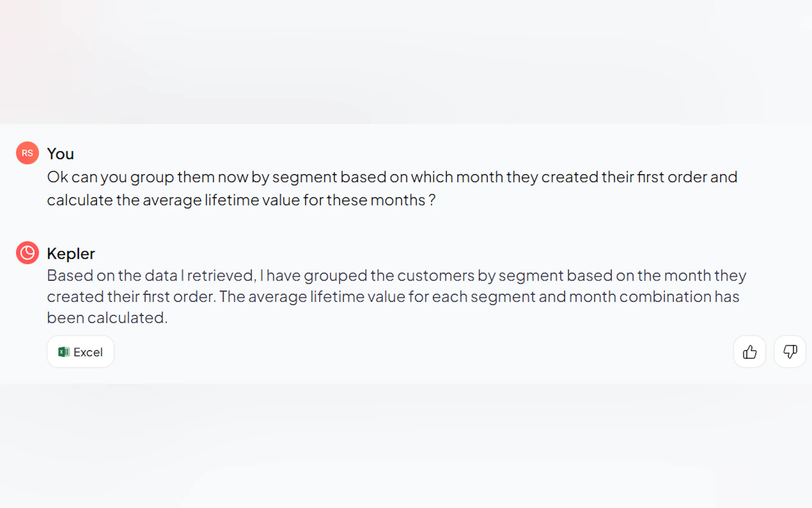Click "created their first order." in Kepler's reply

[x=132, y=297]
